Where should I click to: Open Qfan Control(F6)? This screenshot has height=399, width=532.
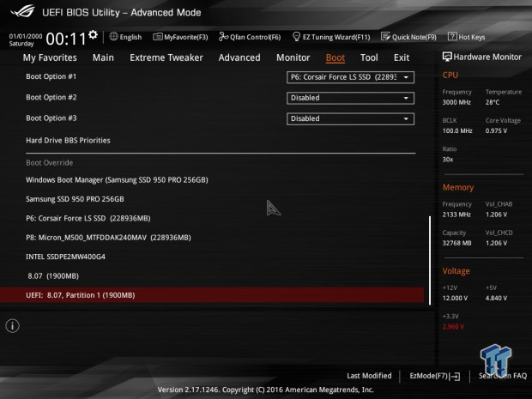pos(255,37)
